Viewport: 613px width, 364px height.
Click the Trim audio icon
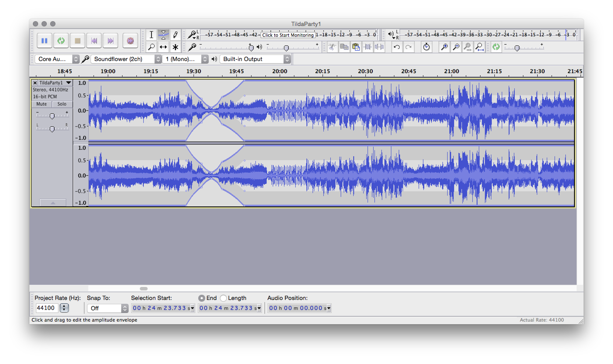click(x=368, y=47)
